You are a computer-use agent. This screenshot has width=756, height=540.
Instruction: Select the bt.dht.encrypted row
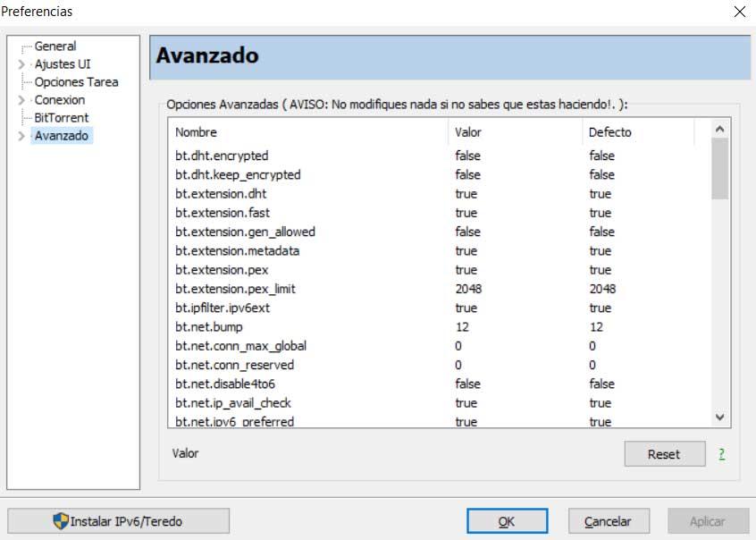(440, 156)
